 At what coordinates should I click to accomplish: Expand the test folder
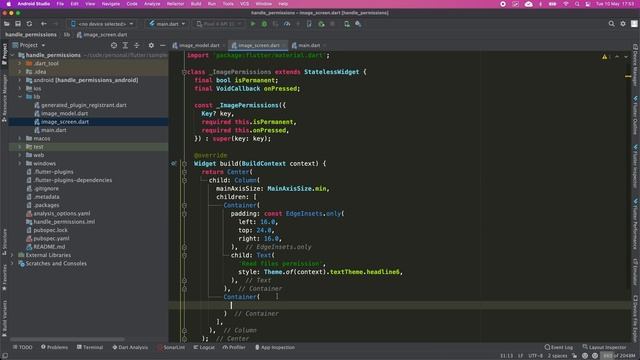pos(20,147)
